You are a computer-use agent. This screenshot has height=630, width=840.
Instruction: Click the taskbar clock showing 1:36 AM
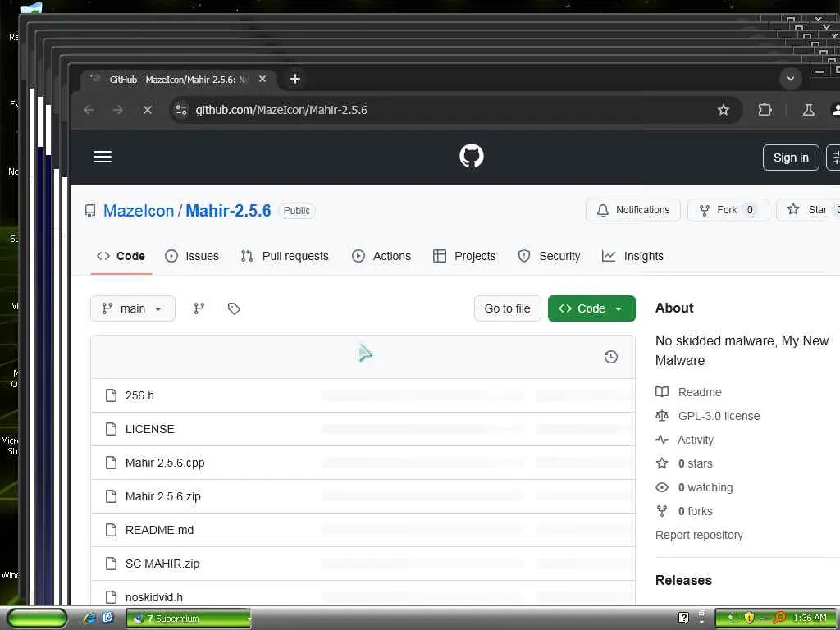tap(810, 619)
